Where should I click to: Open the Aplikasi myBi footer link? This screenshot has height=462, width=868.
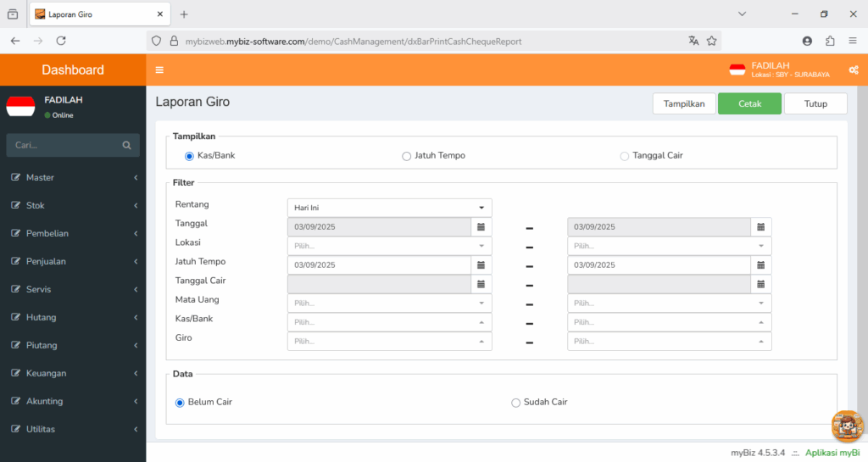click(832, 453)
